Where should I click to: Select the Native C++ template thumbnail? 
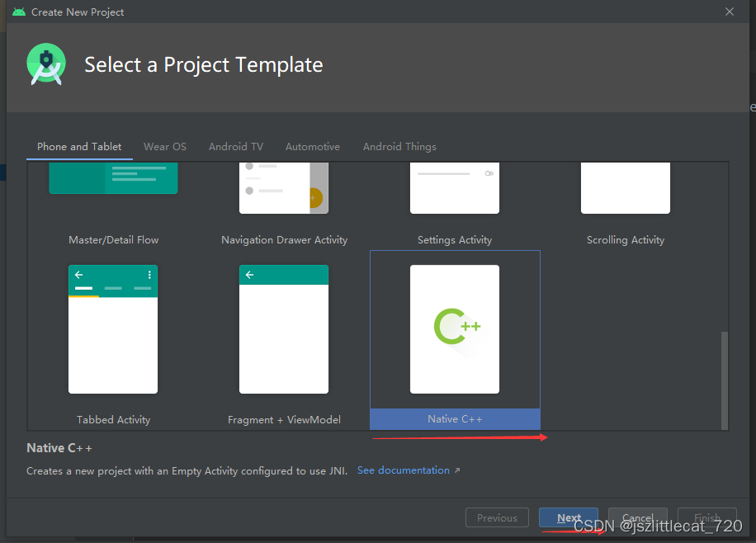[455, 329]
